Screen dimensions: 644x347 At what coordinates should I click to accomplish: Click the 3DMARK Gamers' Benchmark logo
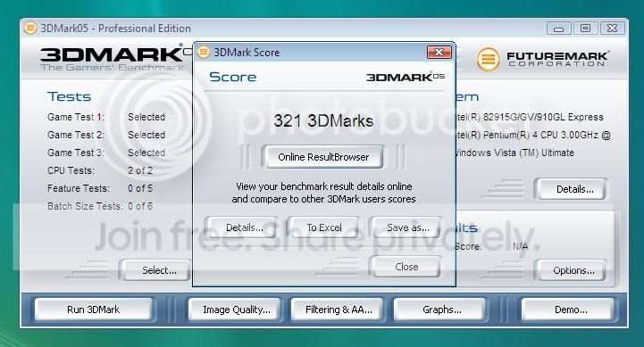113,60
